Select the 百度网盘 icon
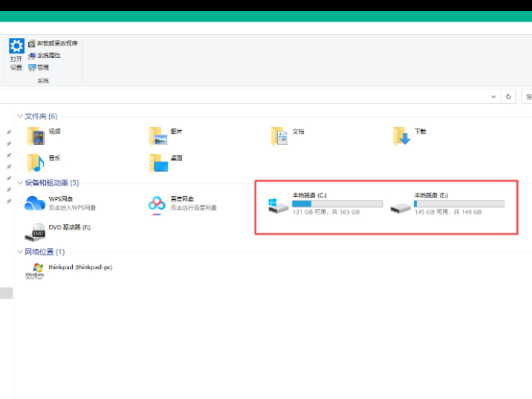 (157, 204)
